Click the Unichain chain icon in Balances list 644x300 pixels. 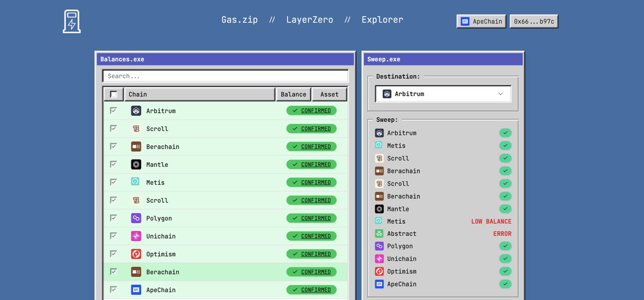[x=136, y=236]
